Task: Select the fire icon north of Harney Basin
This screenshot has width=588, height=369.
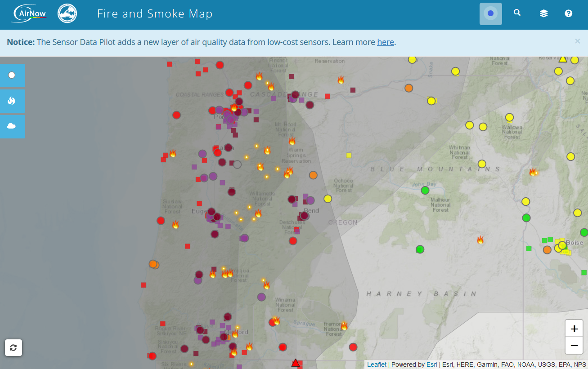Action: click(480, 240)
